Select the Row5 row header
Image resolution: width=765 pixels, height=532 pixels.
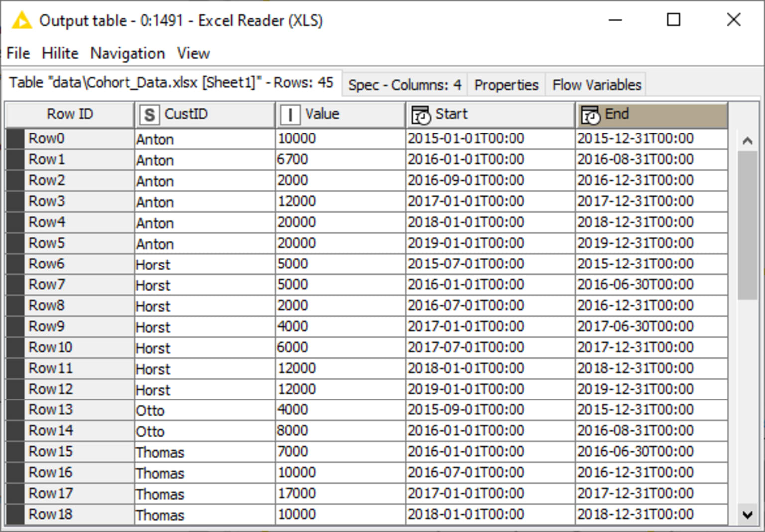click(x=70, y=243)
